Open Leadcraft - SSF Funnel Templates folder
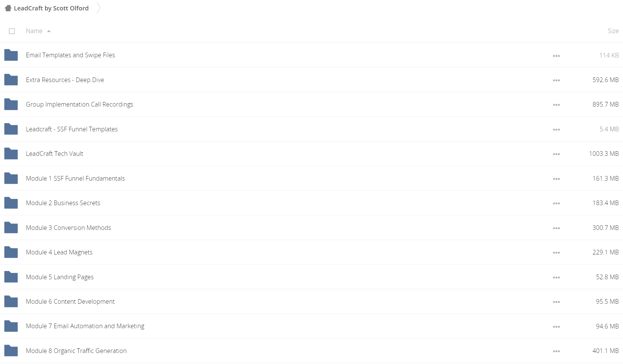This screenshot has height=364, width=623. click(72, 129)
